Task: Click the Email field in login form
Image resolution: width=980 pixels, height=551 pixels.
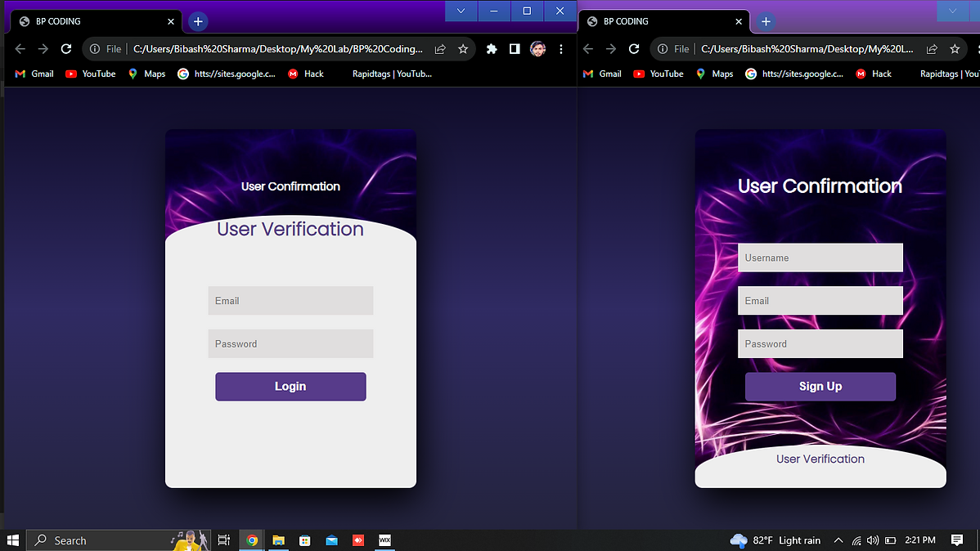Action: point(290,301)
